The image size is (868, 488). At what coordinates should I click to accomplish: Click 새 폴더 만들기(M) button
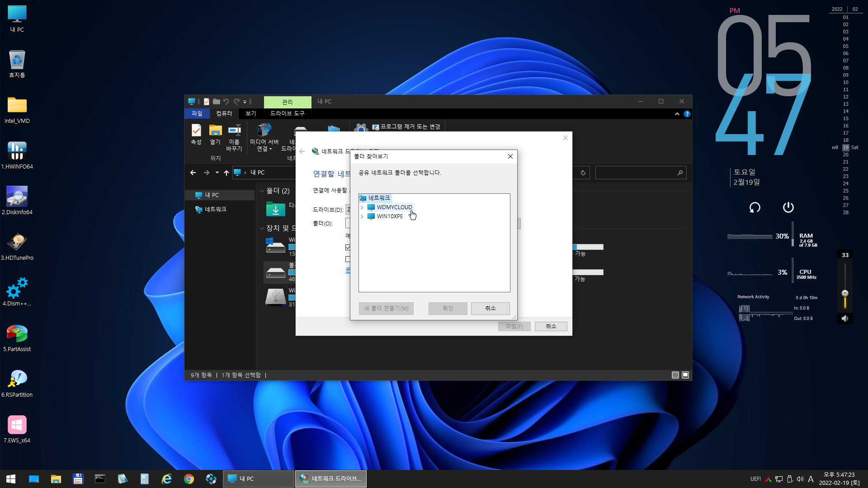tap(386, 308)
